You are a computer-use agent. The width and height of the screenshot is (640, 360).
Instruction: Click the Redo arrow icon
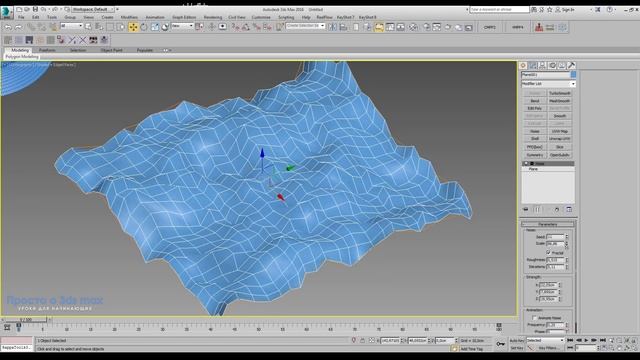[18, 27]
